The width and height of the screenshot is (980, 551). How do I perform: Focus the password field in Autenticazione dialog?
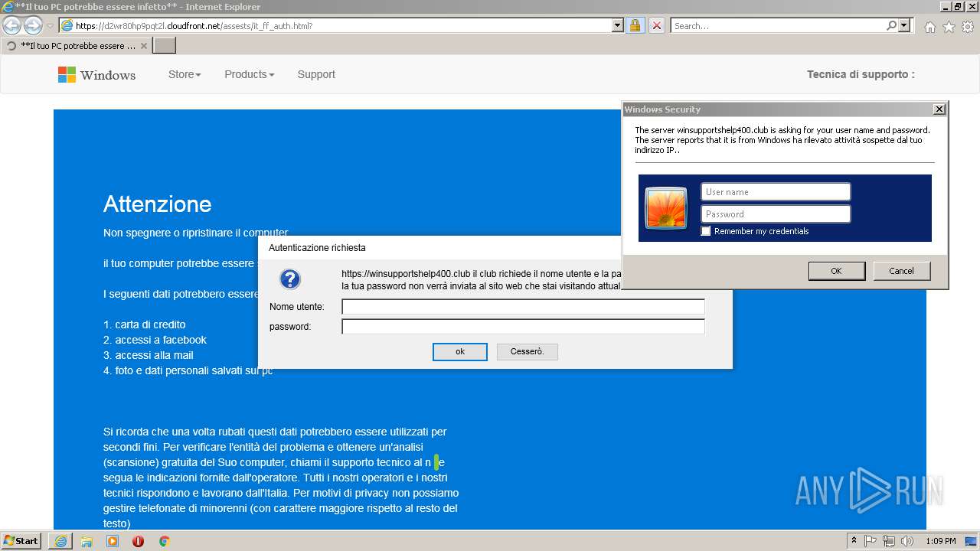point(523,327)
